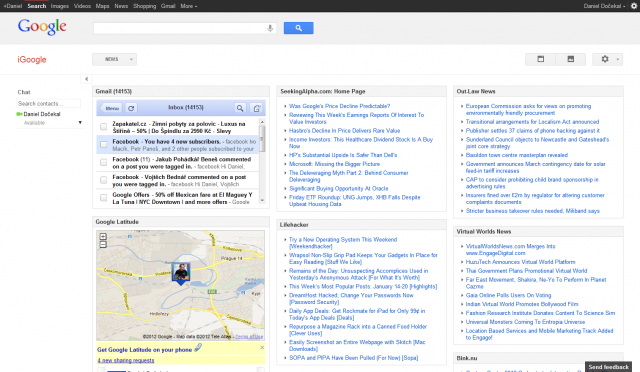Click the Virtual Worlds News gadget title
640x372 pixels.
tap(484, 232)
